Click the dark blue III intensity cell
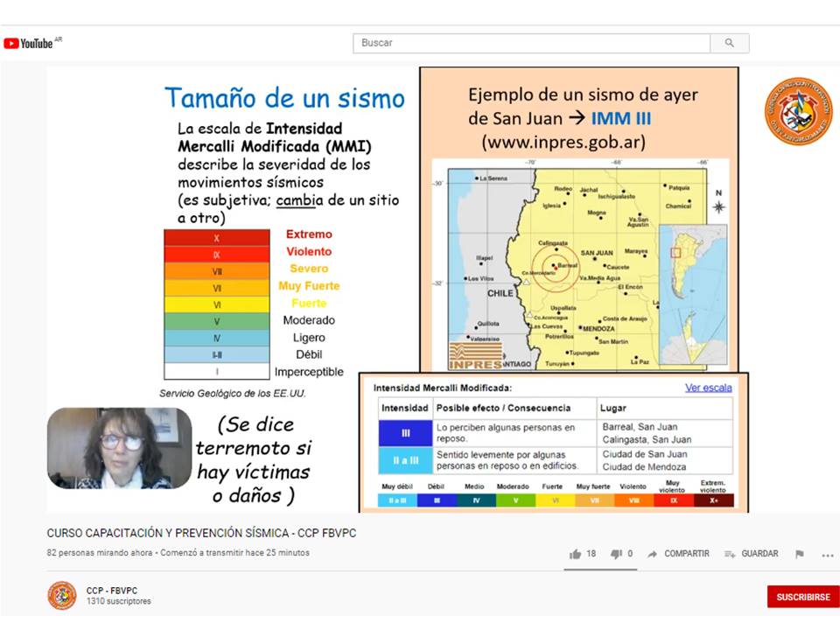Viewport: 840px width, 630px height. tap(405, 433)
